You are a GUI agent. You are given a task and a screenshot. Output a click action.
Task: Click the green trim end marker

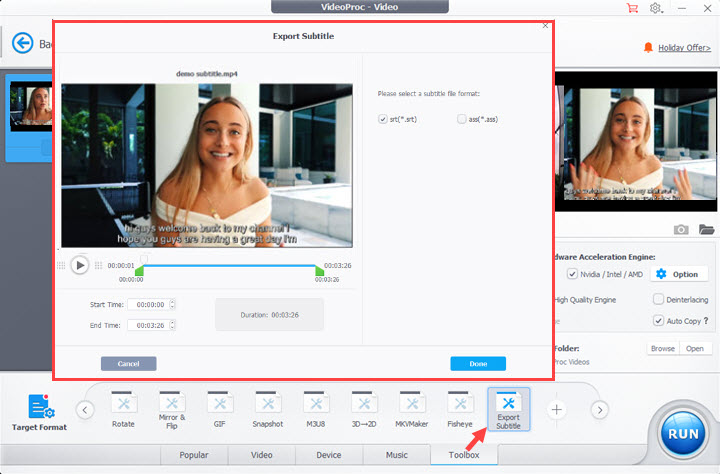[x=319, y=271]
